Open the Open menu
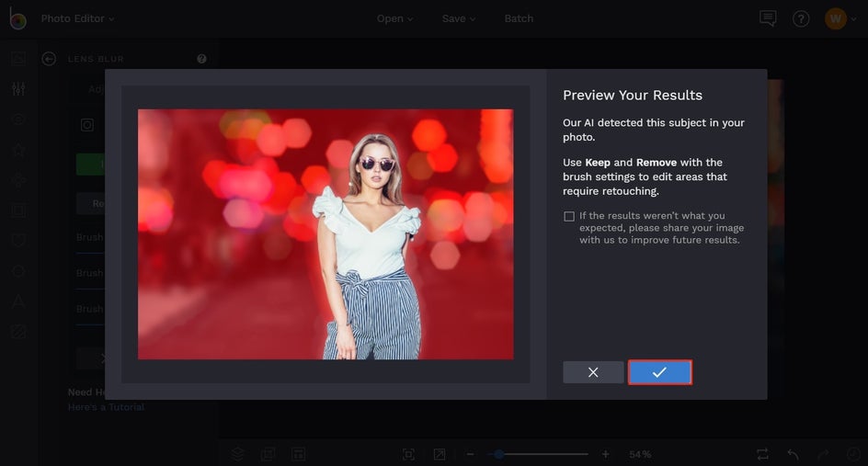868x466 pixels. (394, 18)
